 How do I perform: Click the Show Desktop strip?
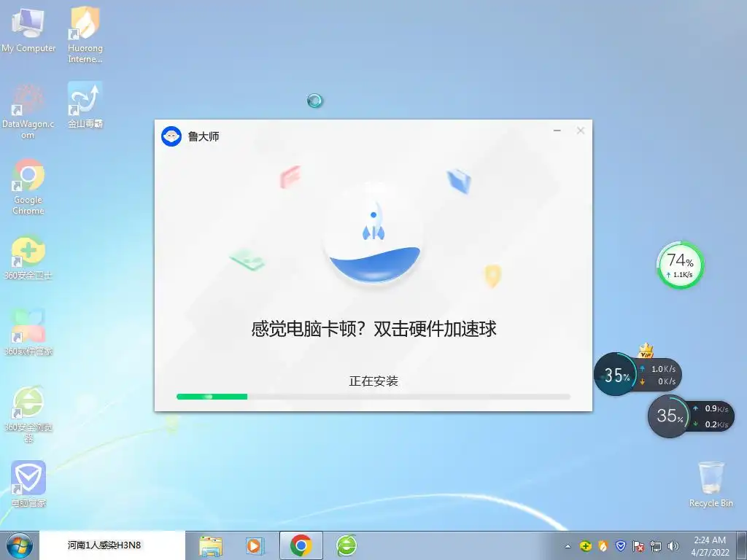coord(742,546)
